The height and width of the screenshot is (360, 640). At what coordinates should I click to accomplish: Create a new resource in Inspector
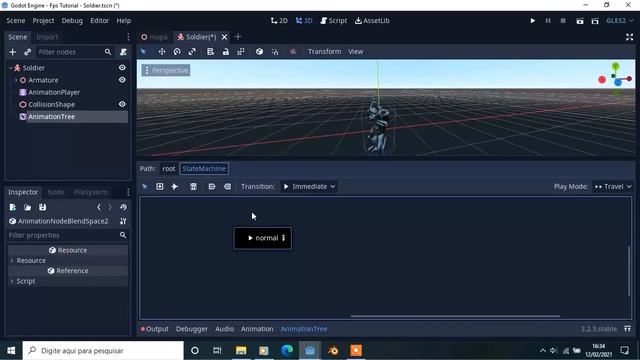13,207
